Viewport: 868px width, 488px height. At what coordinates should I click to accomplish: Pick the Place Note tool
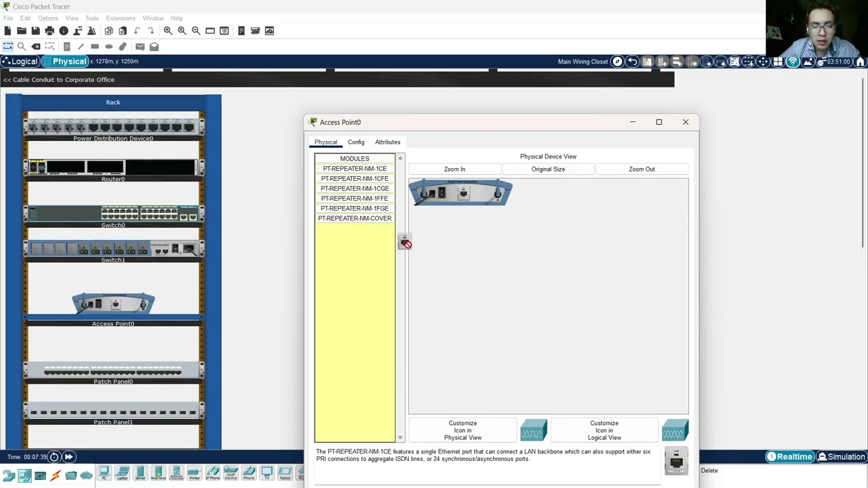66,47
